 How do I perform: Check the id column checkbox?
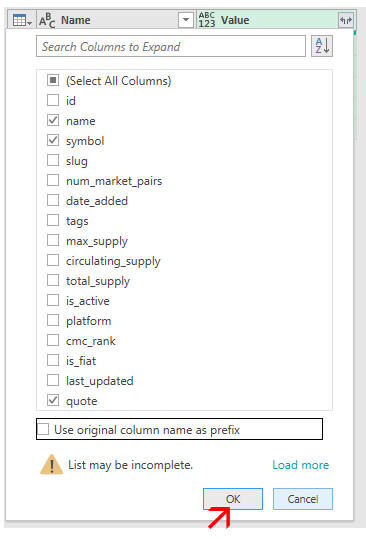pos(53,100)
